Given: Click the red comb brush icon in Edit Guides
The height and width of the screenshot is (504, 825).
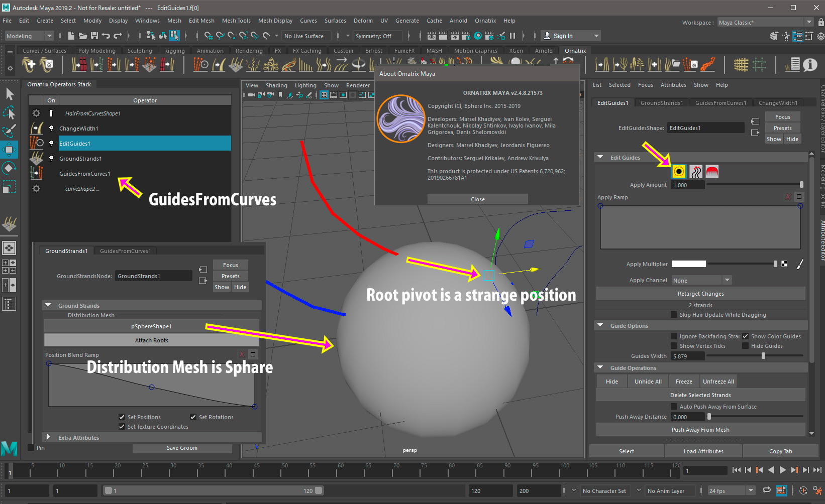Looking at the screenshot, I should [712, 172].
